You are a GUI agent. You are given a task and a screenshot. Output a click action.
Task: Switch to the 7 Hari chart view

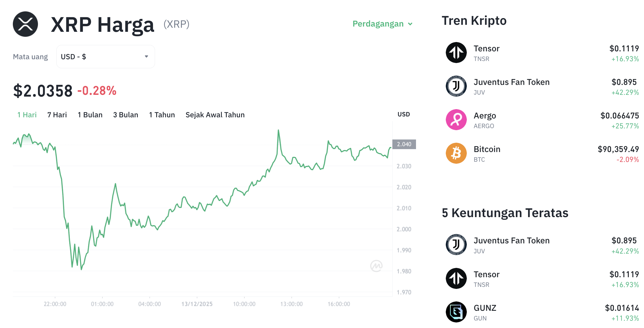(x=57, y=115)
